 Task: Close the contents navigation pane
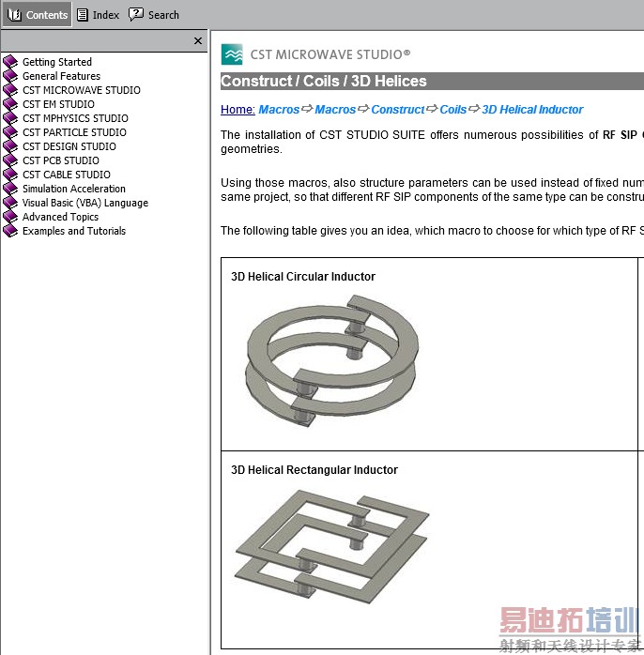(x=198, y=41)
